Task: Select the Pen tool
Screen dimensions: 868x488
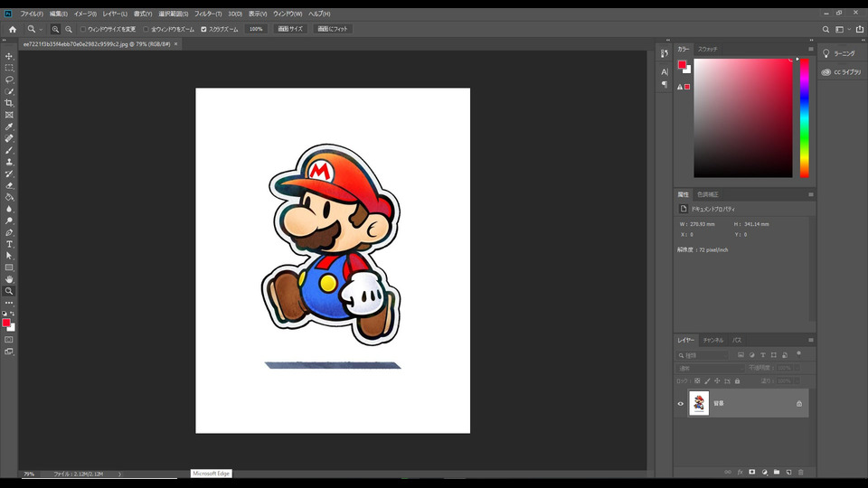Action: 9,232
